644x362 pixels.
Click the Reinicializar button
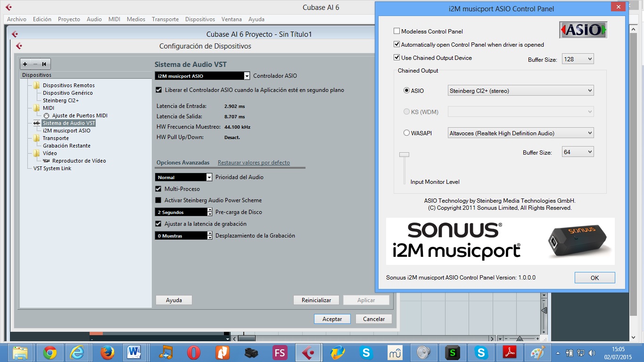(316, 300)
